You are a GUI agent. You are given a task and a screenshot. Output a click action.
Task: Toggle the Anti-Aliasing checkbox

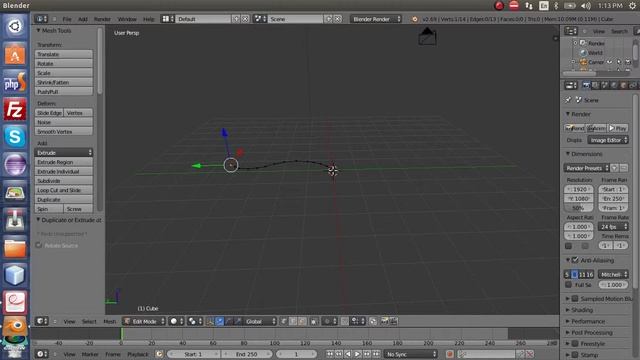(x=575, y=260)
